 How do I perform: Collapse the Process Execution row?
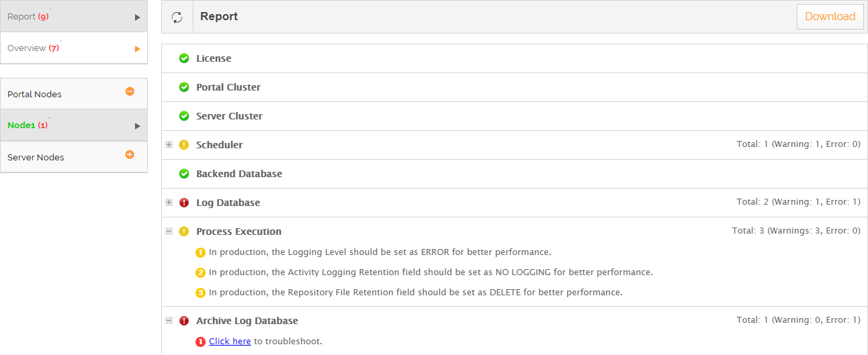tap(169, 232)
